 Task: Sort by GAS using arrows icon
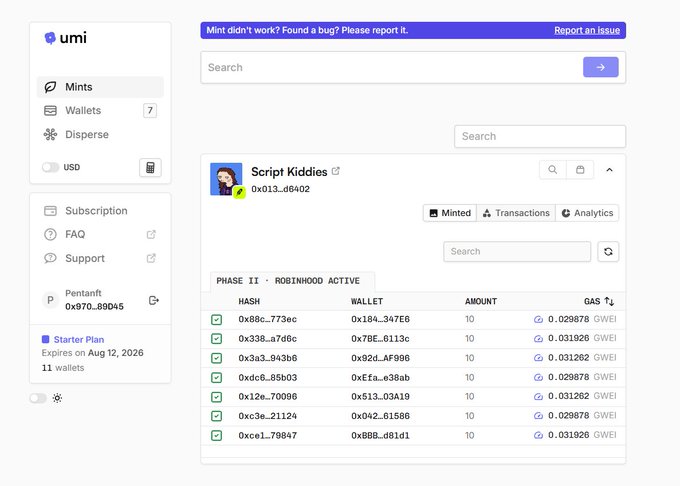[609, 301]
